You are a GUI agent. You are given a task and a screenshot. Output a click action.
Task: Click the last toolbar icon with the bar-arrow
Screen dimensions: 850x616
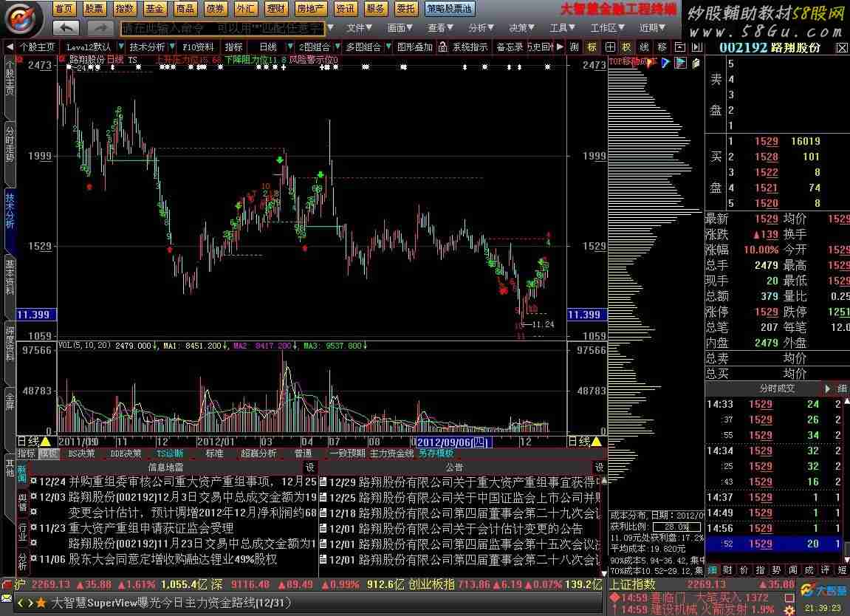pos(697,47)
